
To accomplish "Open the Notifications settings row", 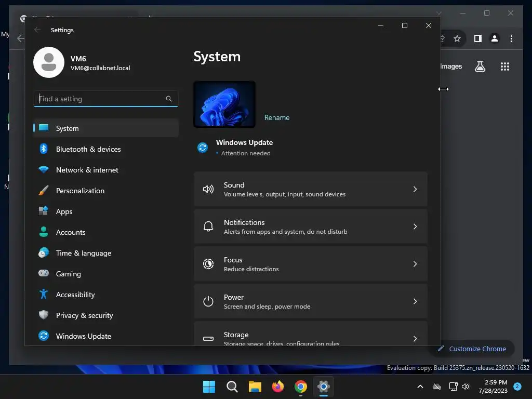I will (x=311, y=227).
